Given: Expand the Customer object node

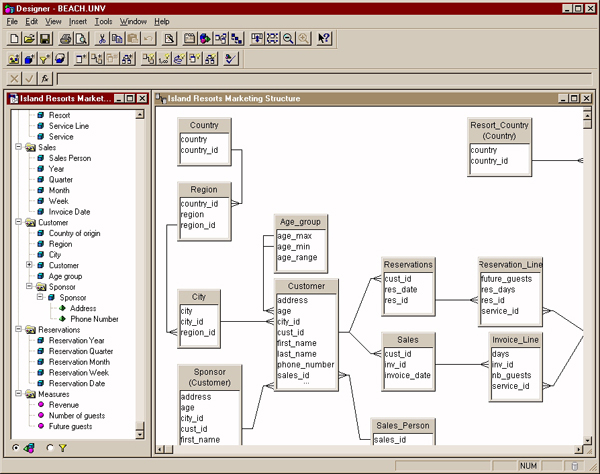Looking at the screenshot, I should (29, 265).
